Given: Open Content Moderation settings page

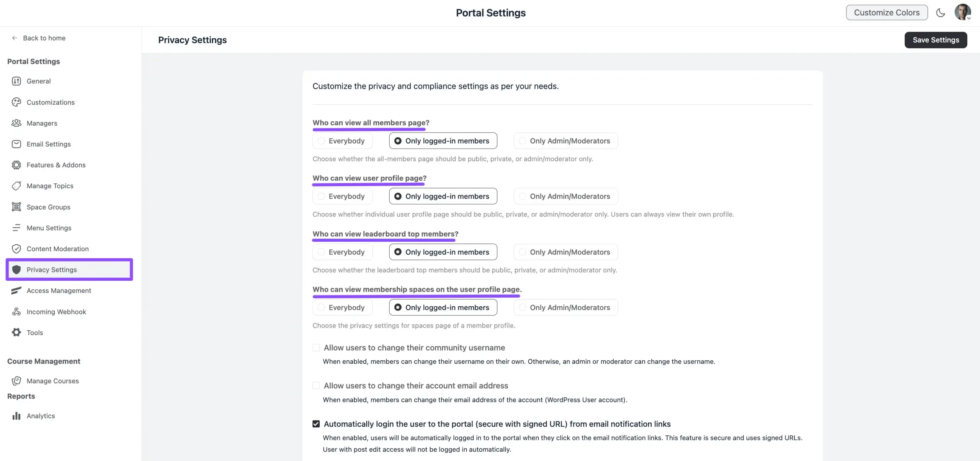Looking at the screenshot, I should click(x=57, y=249).
